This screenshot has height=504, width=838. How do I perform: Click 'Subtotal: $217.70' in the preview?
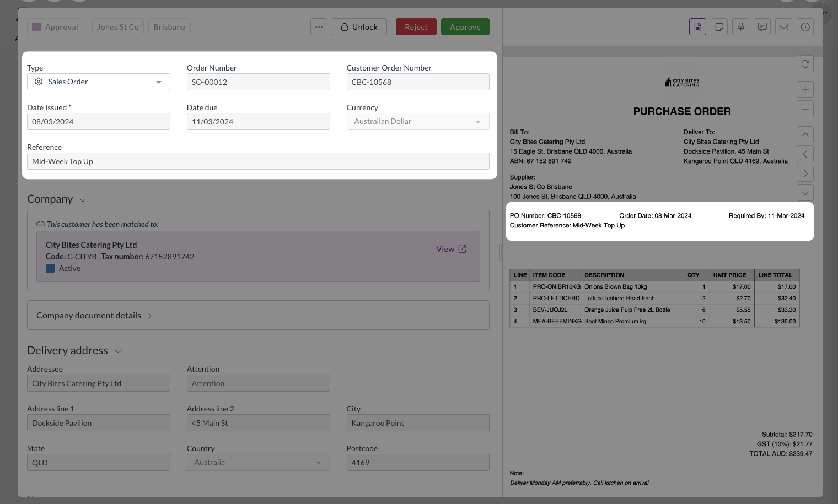point(787,435)
